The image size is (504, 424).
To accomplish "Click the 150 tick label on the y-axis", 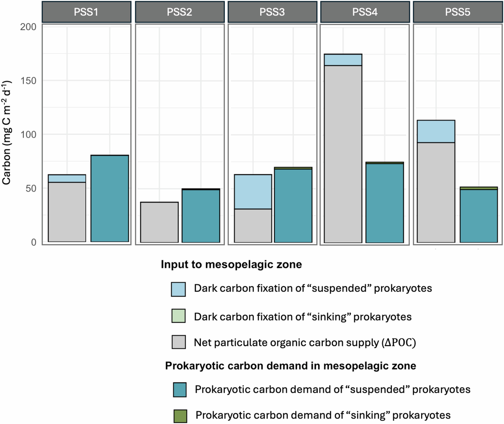I will point(28,81).
